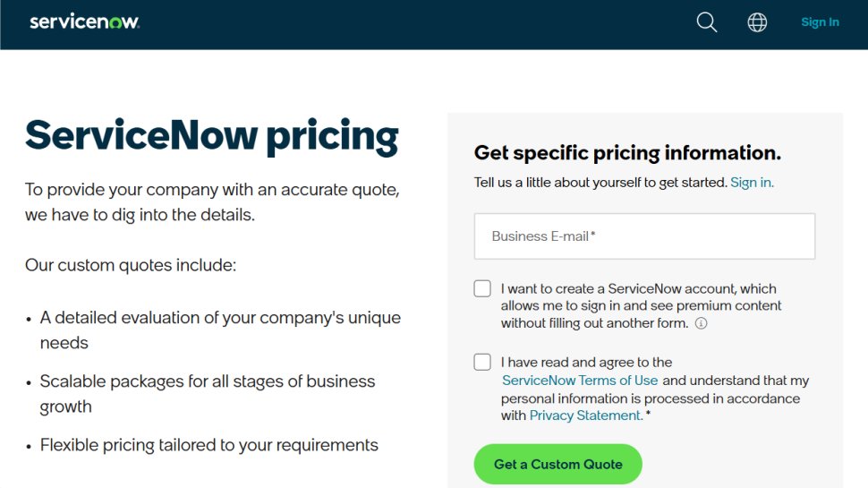This screenshot has height=488, width=868.
Task: Click the "Tell us a little about yourself" text
Action: point(600,183)
